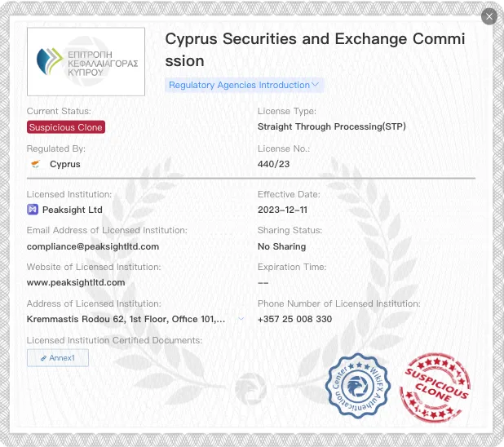
Task: Select the Cyprus regulated-by country name
Action: (x=65, y=164)
